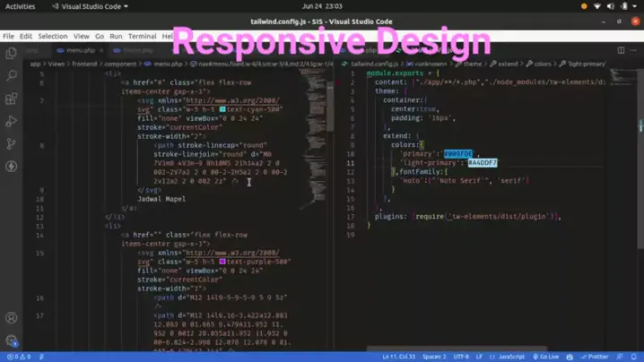Click the text-cyan-500 color swatch

coord(222,109)
